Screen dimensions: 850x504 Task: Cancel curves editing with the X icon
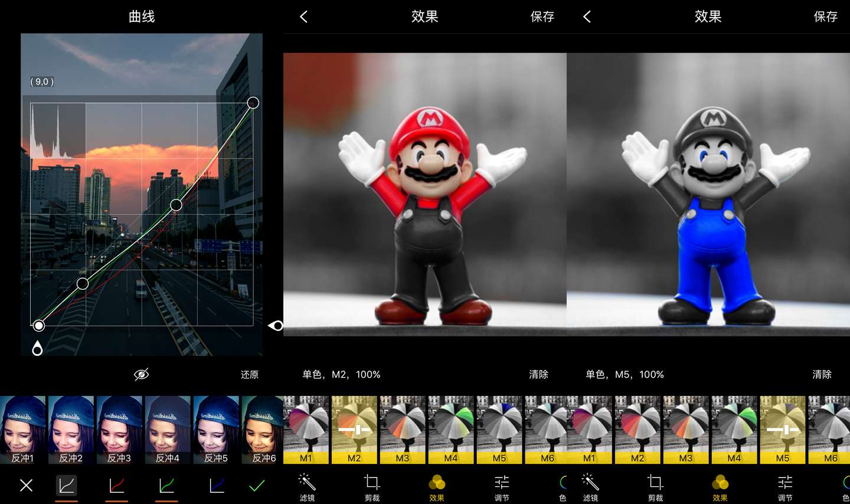coord(26,486)
